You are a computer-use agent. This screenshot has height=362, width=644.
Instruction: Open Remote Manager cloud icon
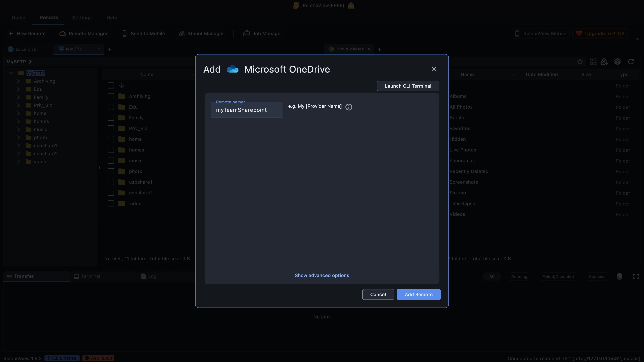[63, 34]
